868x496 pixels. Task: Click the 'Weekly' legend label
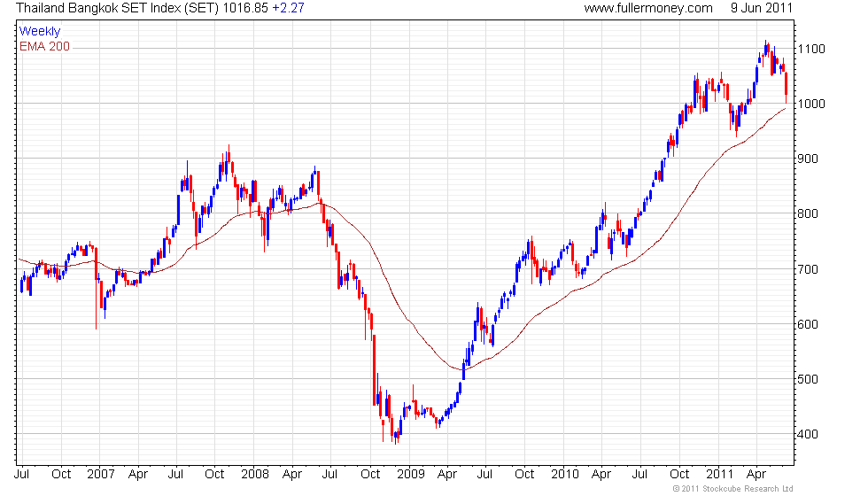pos(39,32)
